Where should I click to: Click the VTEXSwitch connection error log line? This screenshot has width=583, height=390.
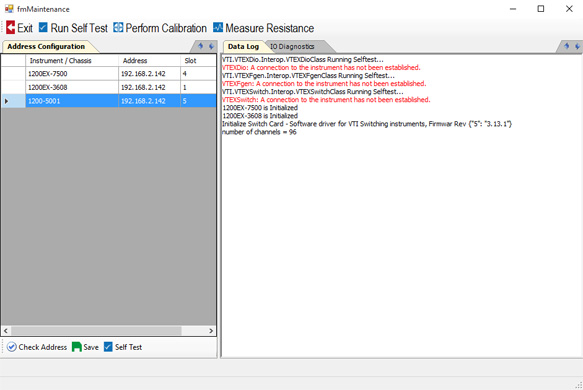[x=326, y=100]
